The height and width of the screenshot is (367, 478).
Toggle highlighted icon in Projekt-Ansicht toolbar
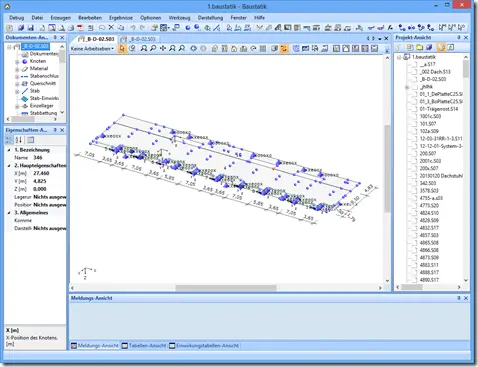tap(441, 48)
